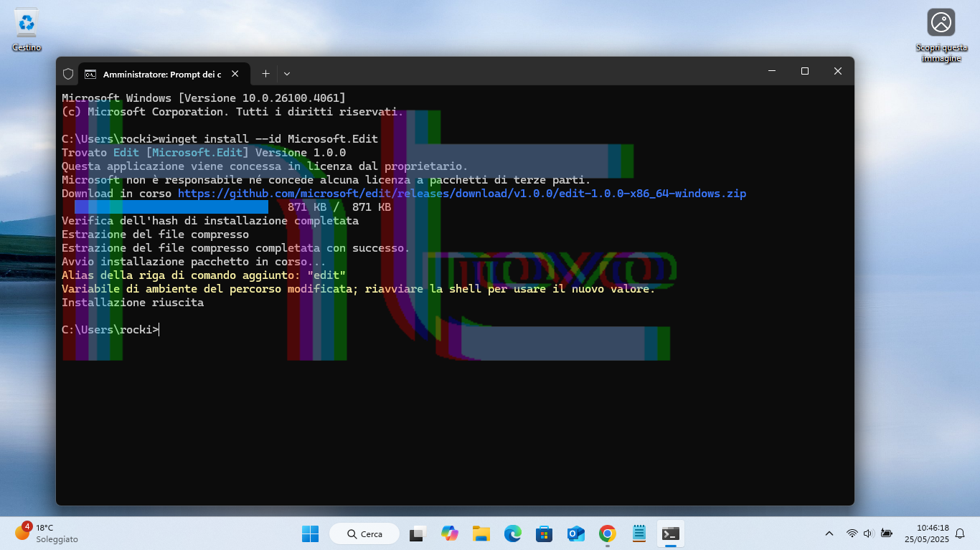Screen dimensions: 980x550
Task: Click the Alias della riga di comando line
Action: [x=204, y=275]
